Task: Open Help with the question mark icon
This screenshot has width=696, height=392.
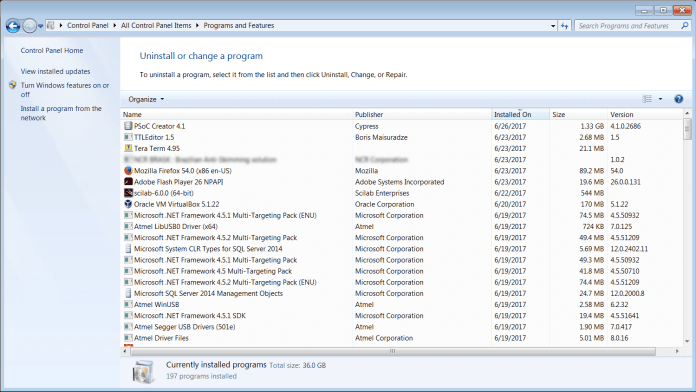Action: 679,99
